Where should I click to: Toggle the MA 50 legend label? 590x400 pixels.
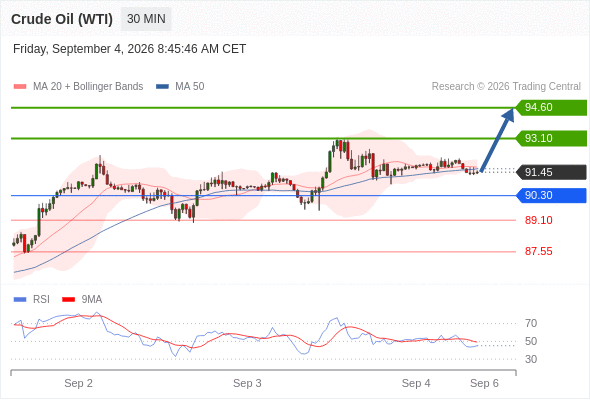[190, 87]
